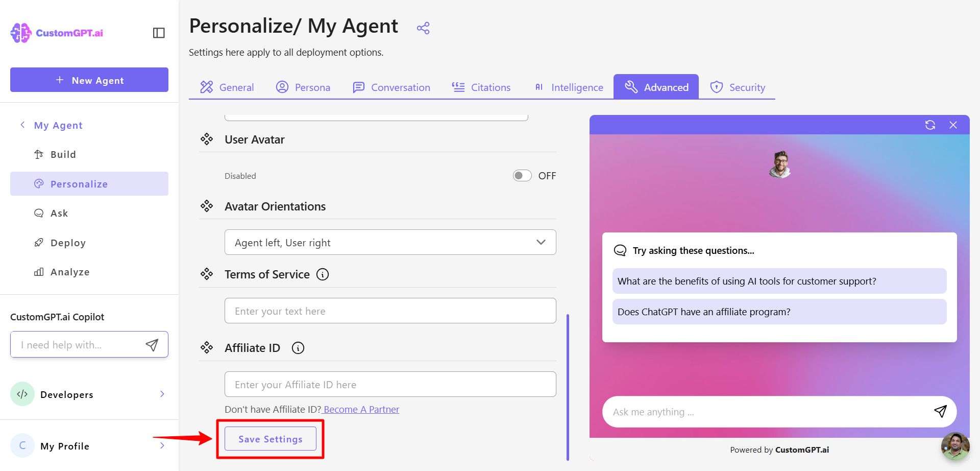Image resolution: width=980 pixels, height=471 pixels.
Task: Click the Affiliate ID input field
Action: point(390,384)
